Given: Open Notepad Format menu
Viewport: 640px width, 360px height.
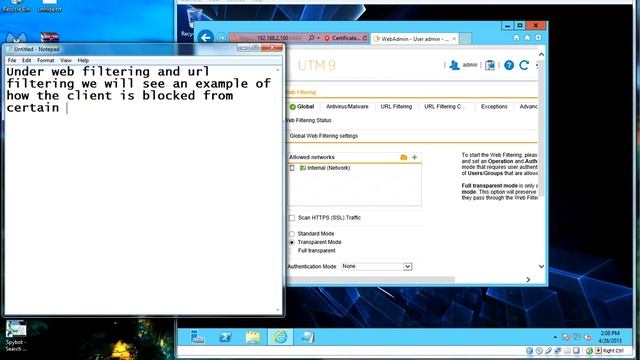Looking at the screenshot, I should click(x=45, y=60).
